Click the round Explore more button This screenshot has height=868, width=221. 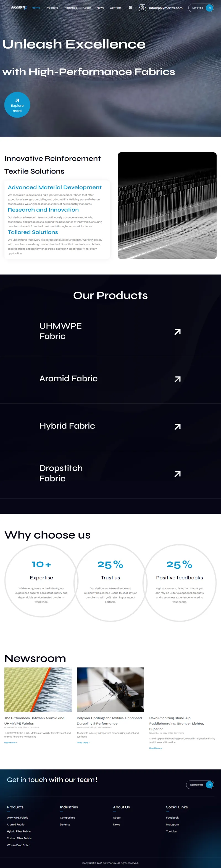click(17, 105)
